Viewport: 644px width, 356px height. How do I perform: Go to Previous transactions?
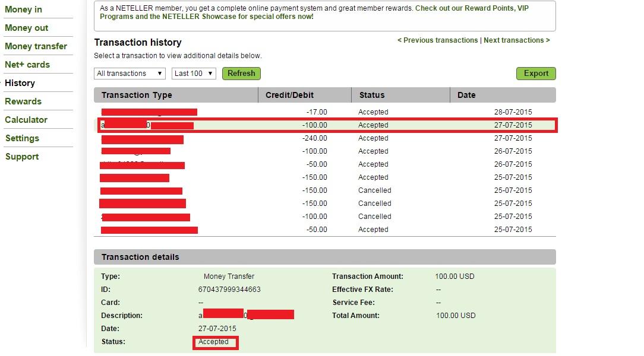[438, 40]
